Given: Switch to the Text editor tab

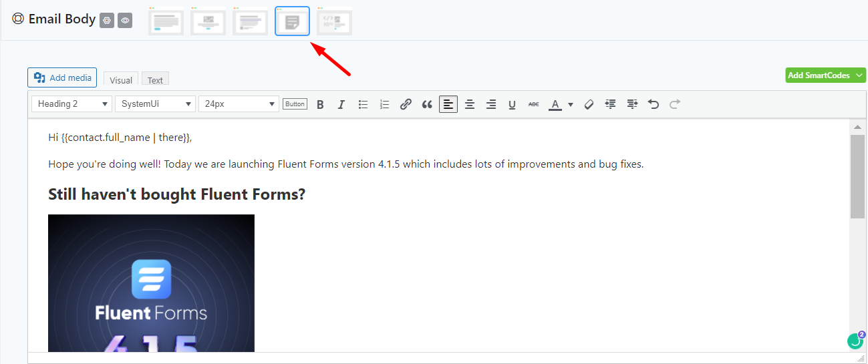Looking at the screenshot, I should pos(155,80).
